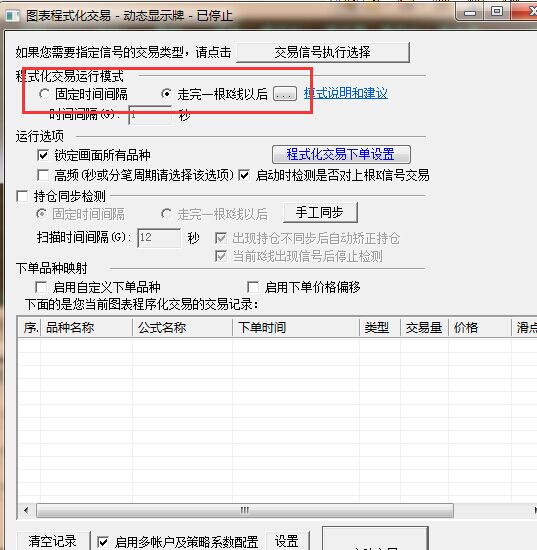Image resolution: width=537 pixels, height=550 pixels.
Task: Click the 时间间隔 seconds input field
Action: click(150, 115)
